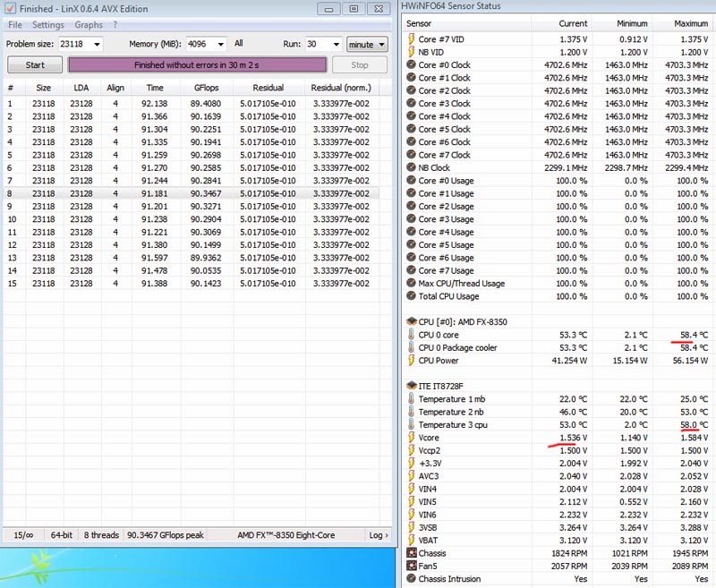Screen dimensions: 716x588
Task: Sort by the GFlops column header
Action: [x=207, y=88]
